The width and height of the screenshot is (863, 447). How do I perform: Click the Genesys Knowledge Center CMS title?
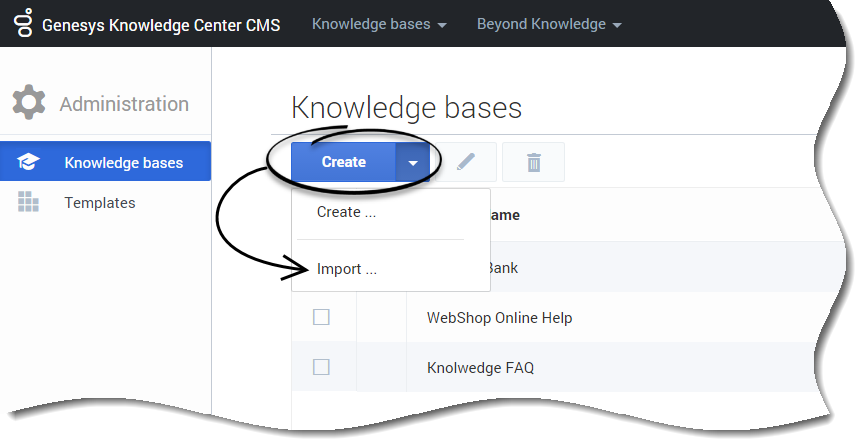tap(161, 24)
